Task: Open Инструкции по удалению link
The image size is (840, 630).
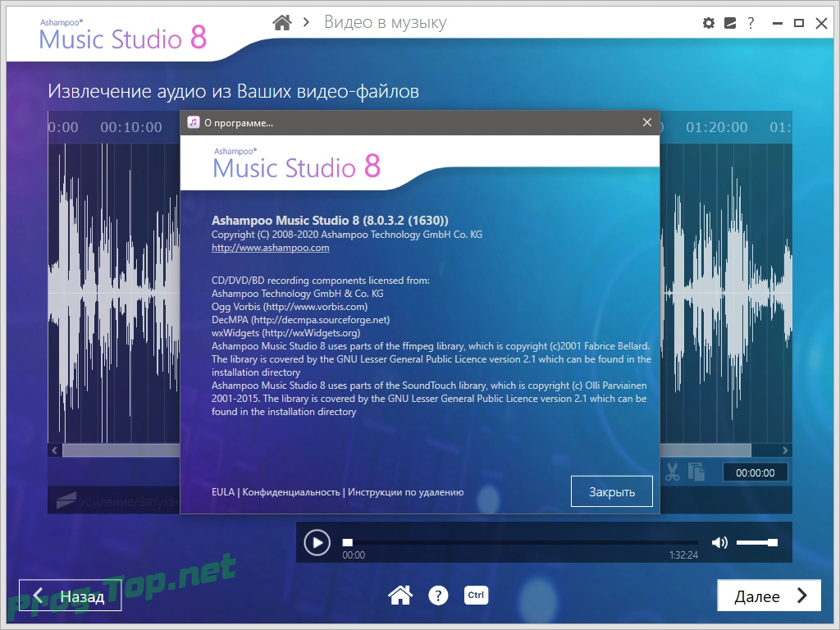Action: [405, 492]
